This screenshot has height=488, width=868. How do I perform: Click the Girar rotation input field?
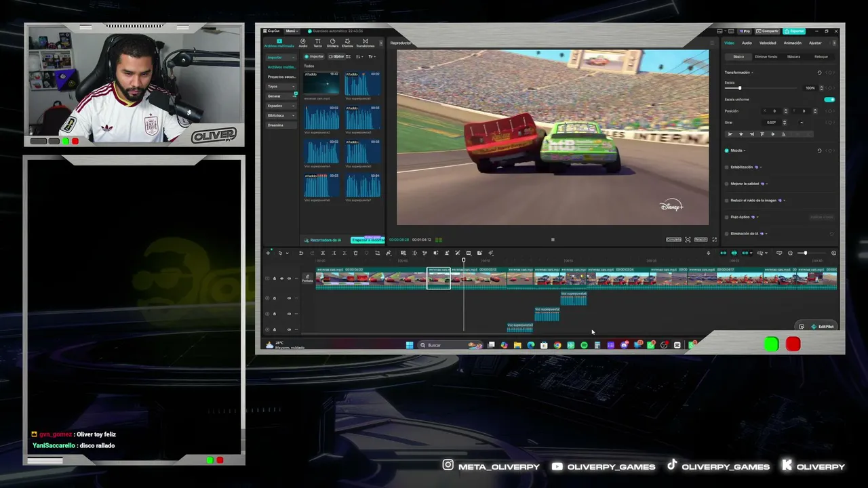point(772,123)
